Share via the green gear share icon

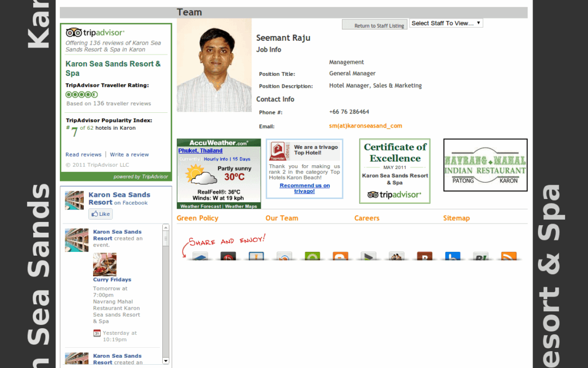point(313,256)
